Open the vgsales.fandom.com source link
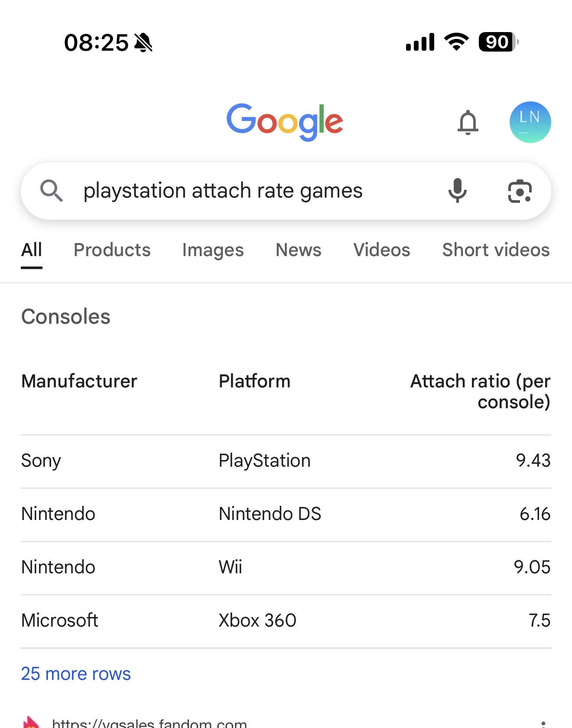The height and width of the screenshot is (728, 572). click(x=149, y=723)
